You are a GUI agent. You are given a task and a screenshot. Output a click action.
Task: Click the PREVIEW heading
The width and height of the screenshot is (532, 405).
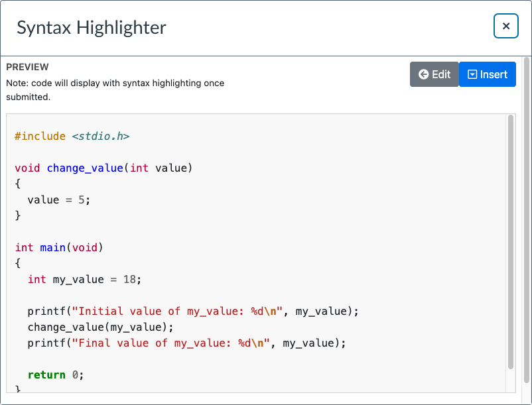tap(27, 67)
